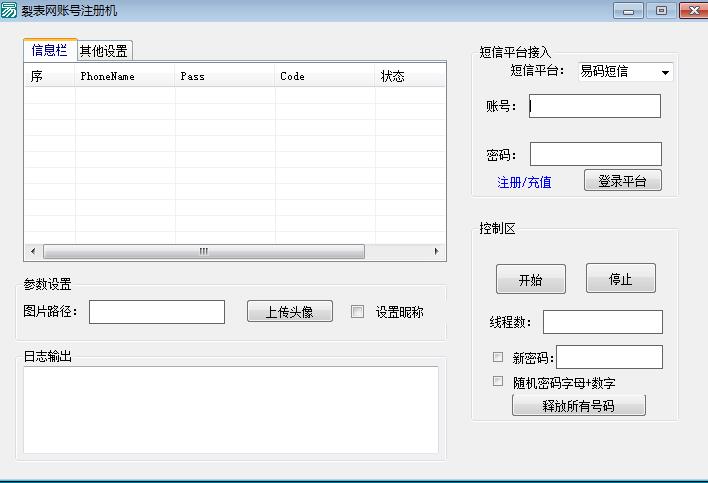Click the 账号 input field
Image resolution: width=708 pixels, height=483 pixels.
[x=595, y=106]
